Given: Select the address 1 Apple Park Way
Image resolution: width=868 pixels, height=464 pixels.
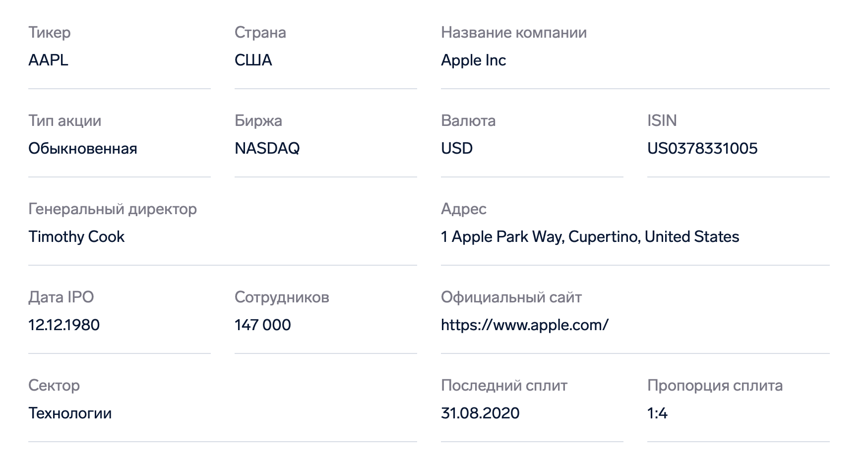Looking at the screenshot, I should 590,236.
